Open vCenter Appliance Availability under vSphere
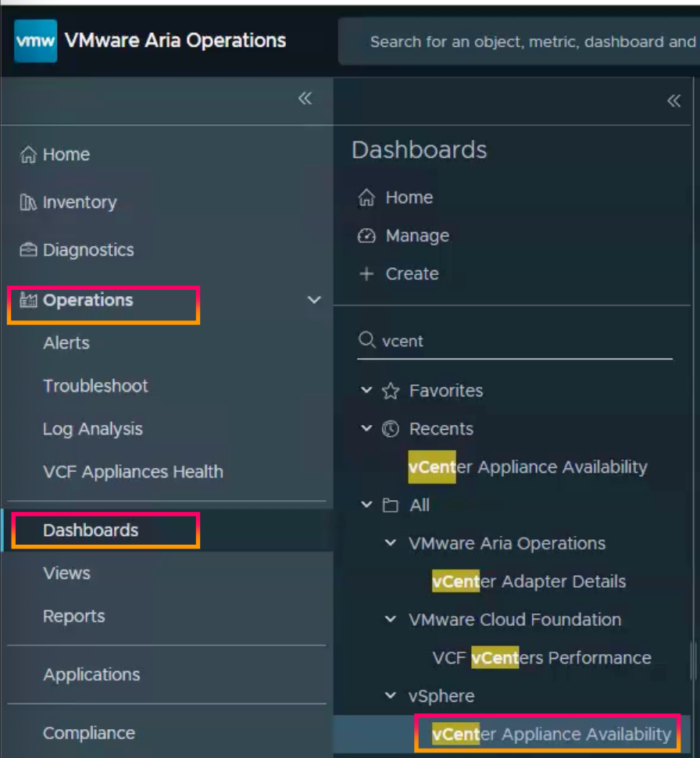This screenshot has height=758, width=700. pyautogui.click(x=552, y=734)
